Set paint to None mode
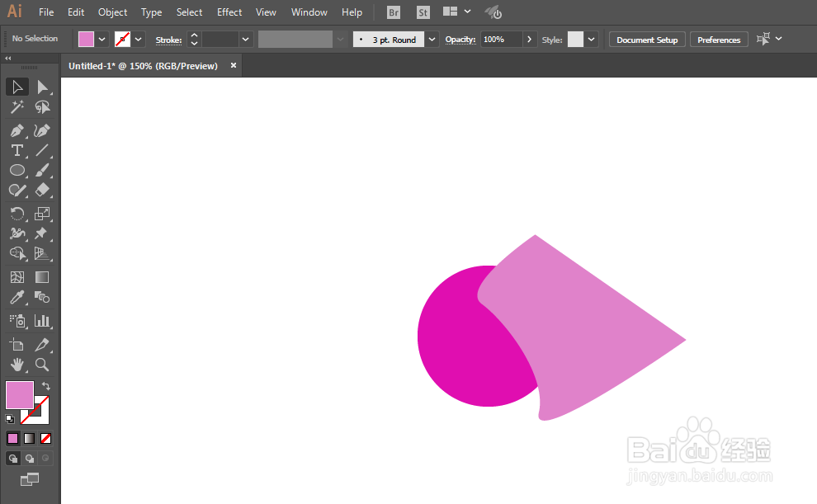This screenshot has height=504, width=817. pos(46,438)
